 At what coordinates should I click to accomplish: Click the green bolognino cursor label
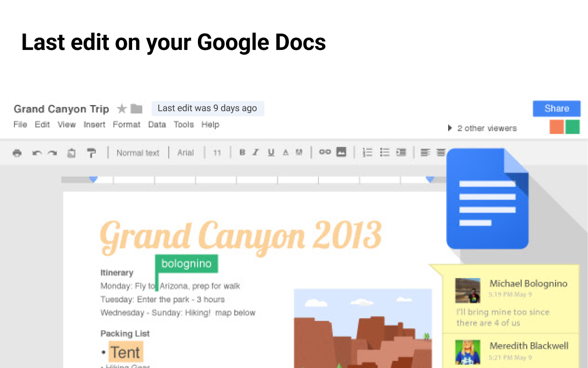point(187,264)
